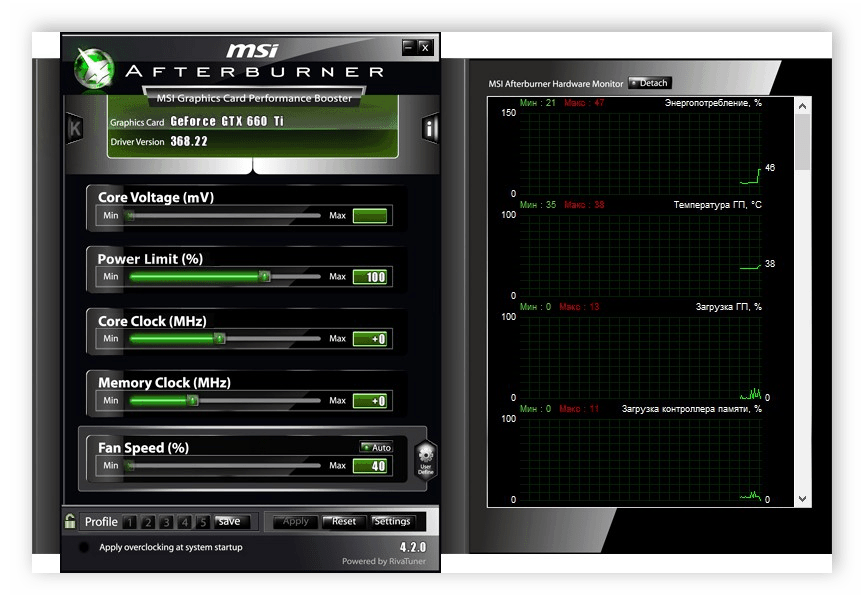The width and height of the screenshot is (864, 605).
Task: Enable Apply overclocking at system startup
Action: (84, 547)
